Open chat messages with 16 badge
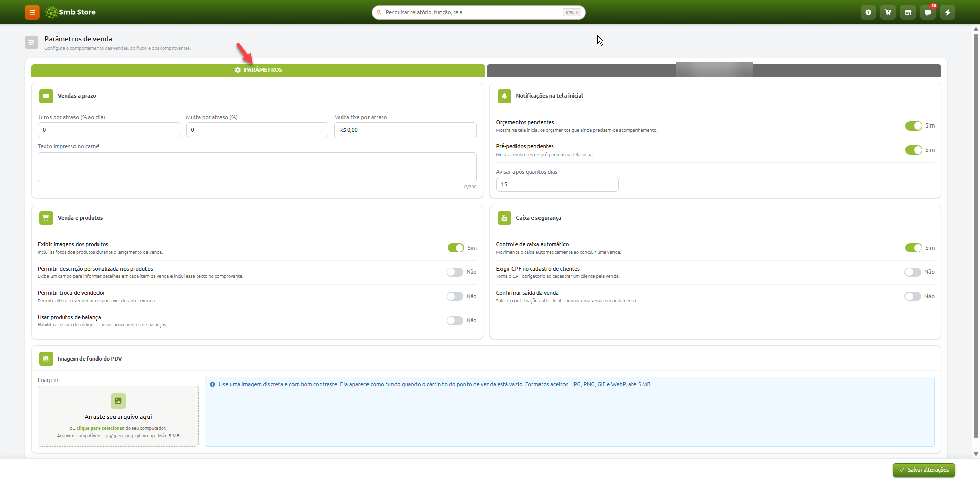 928,12
